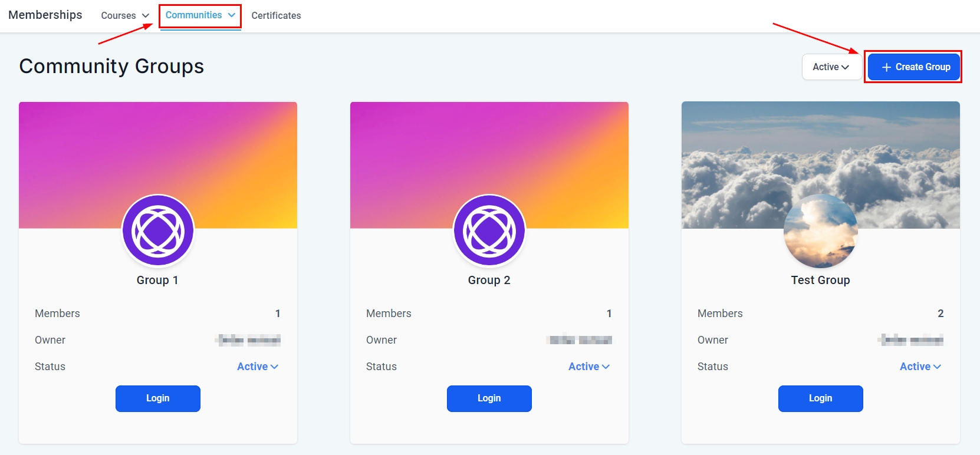Change Group 1 status via Active dropdown
The image size is (980, 455).
click(x=258, y=367)
